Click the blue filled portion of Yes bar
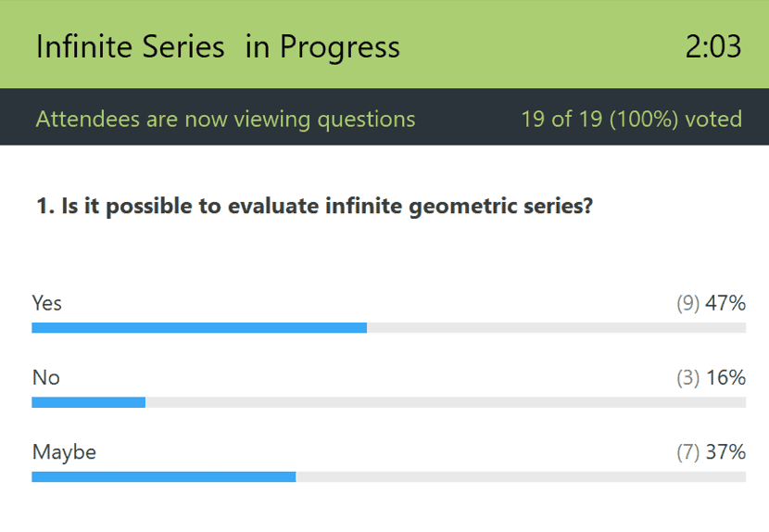Viewport: 769px width, 532px height. [x=199, y=328]
